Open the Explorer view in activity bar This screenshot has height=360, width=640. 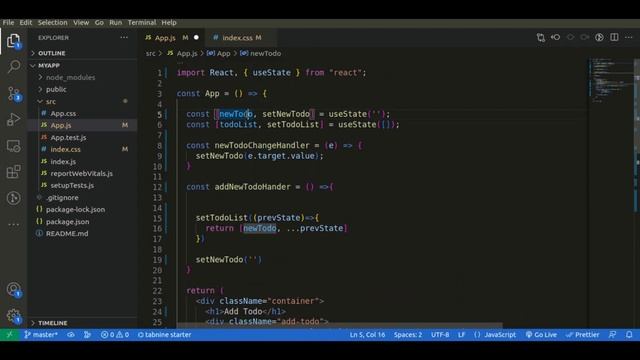[13, 41]
